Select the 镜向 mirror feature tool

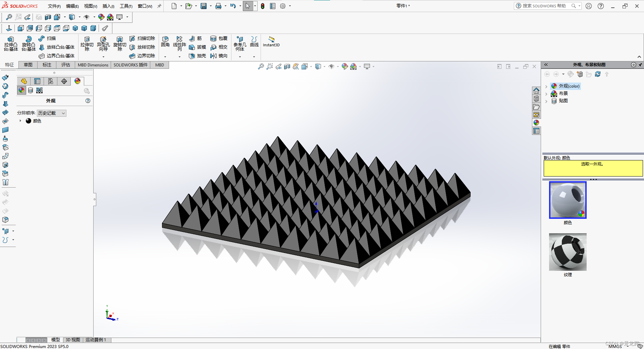pos(219,56)
